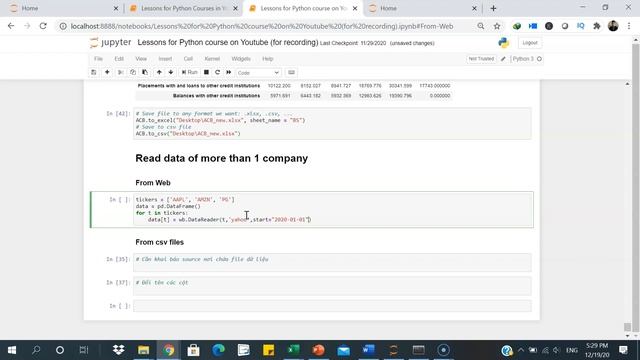Save notebook with the floppy disk icon

[93, 72]
